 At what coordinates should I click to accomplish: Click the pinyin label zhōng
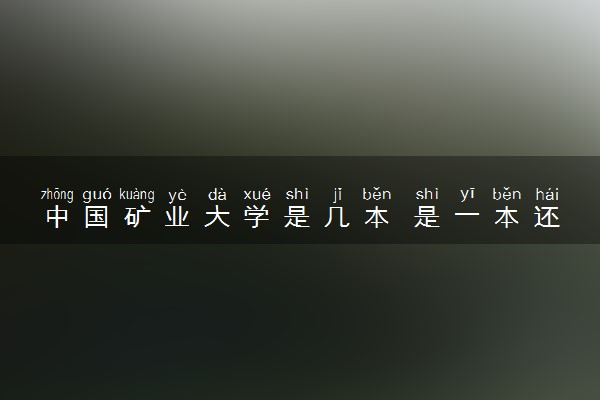click(x=57, y=195)
